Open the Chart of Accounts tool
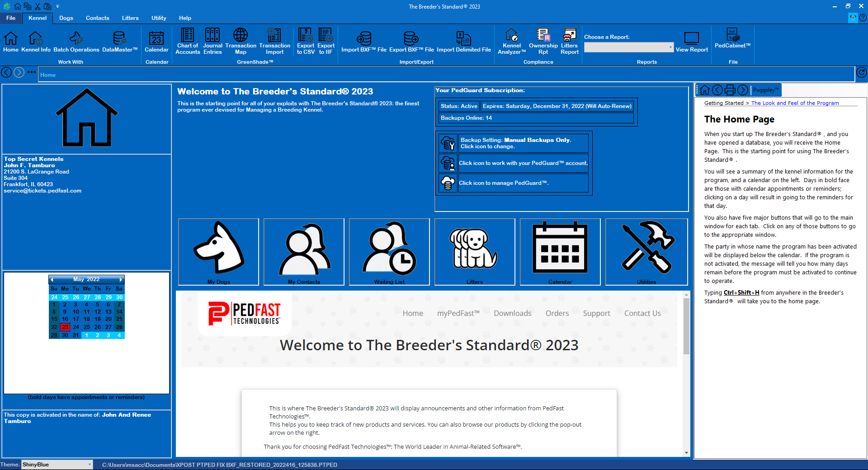 pyautogui.click(x=188, y=42)
